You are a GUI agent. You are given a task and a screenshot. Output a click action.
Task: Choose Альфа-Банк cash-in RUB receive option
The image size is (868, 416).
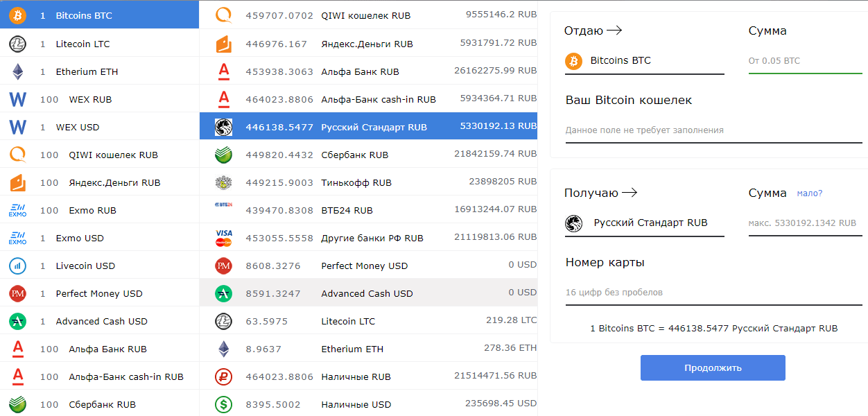click(x=368, y=99)
